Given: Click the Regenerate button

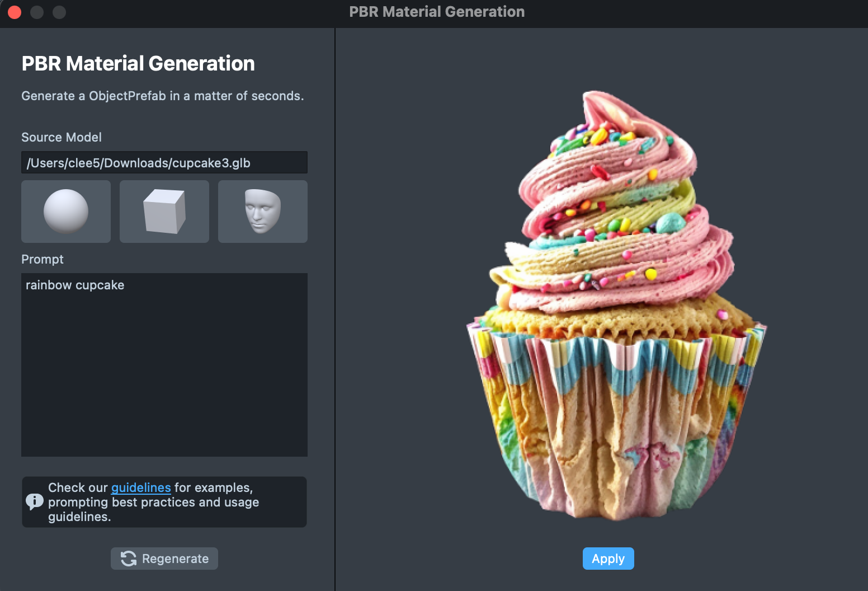Looking at the screenshot, I should coord(164,559).
